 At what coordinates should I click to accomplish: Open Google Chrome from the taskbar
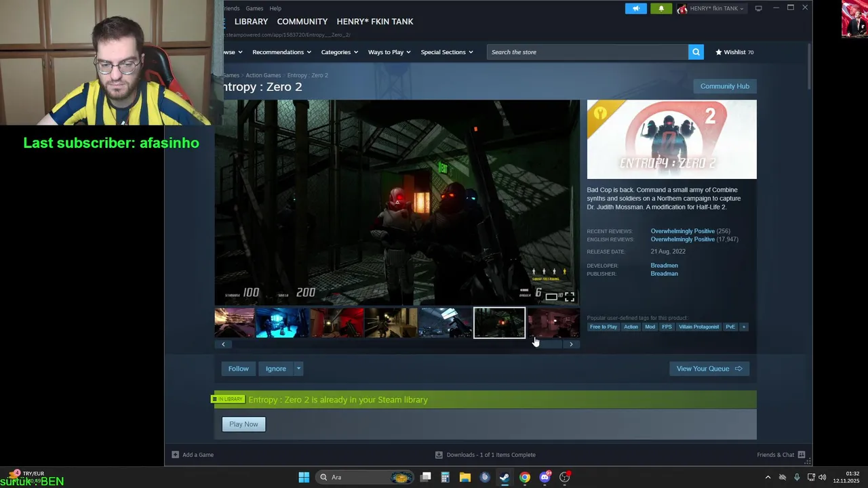525,477
